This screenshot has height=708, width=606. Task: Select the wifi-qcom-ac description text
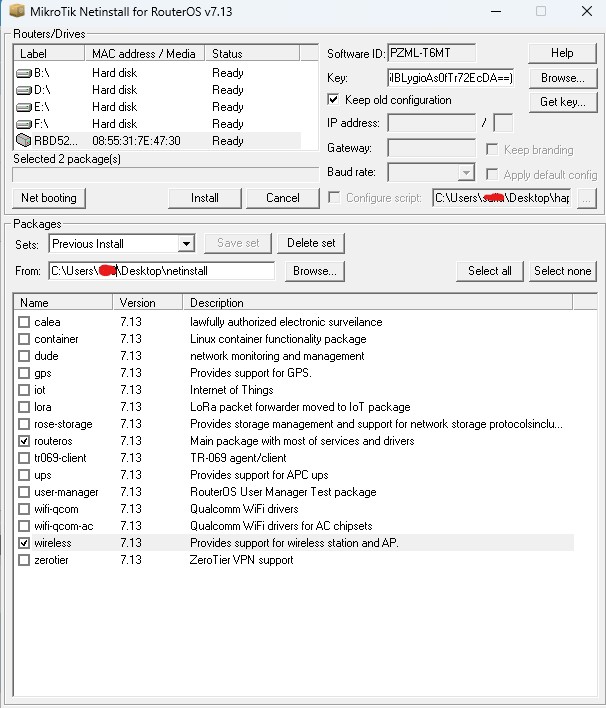pyautogui.click(x=281, y=526)
